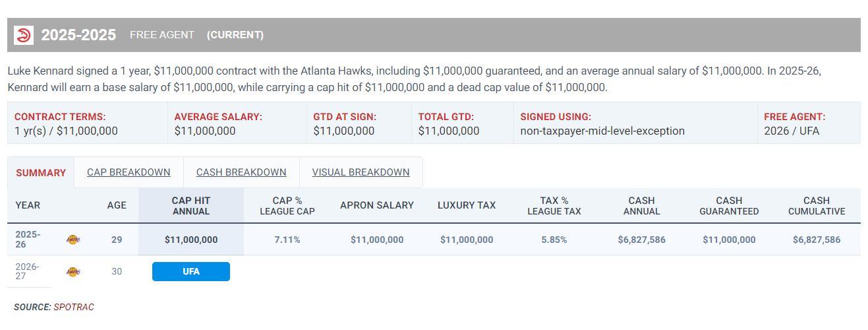Select the 2025-26 season row label
Image resolution: width=868 pixels, height=330 pixels.
tap(28, 240)
